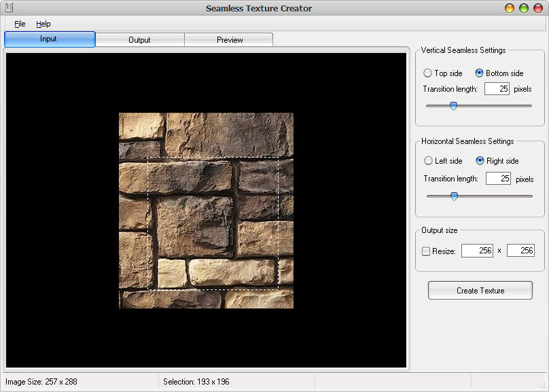This screenshot has width=549, height=392.
Task: Click the vertical transition length field
Action: click(x=497, y=88)
